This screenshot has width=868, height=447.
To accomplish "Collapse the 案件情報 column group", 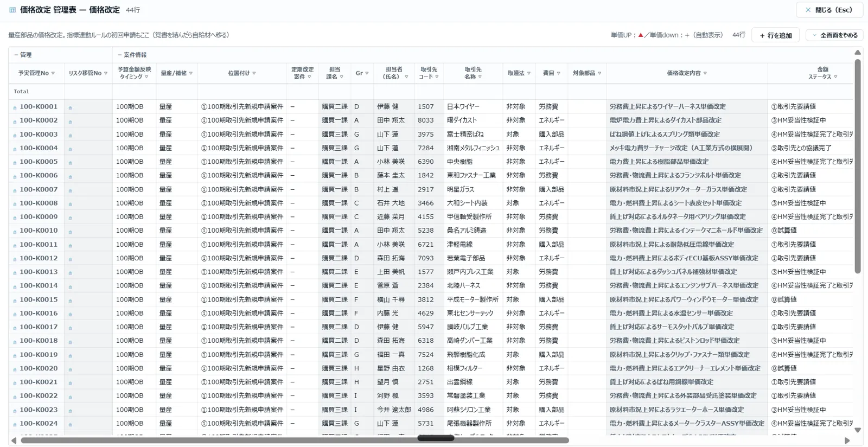I will click(119, 55).
